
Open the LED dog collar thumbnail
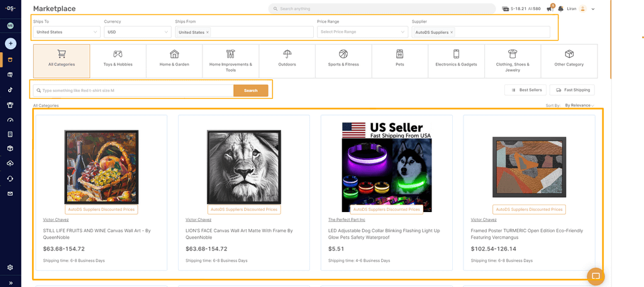(x=387, y=167)
